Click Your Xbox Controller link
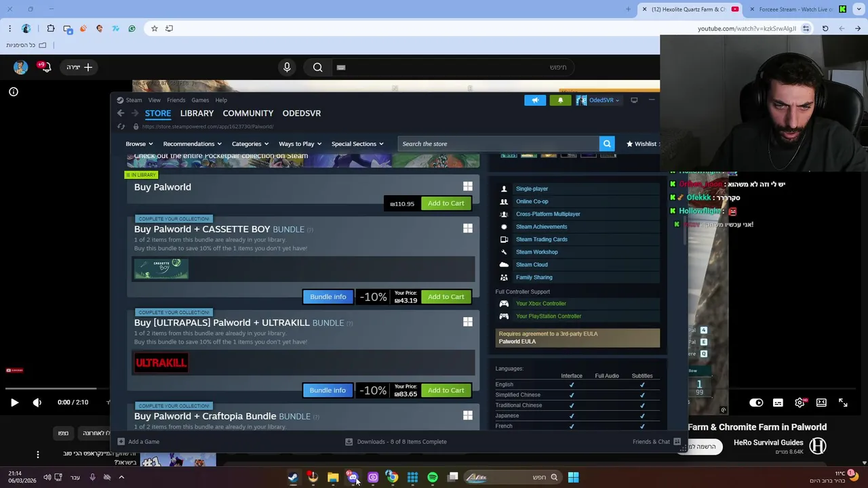Viewport: 868px width, 488px height. point(541,304)
